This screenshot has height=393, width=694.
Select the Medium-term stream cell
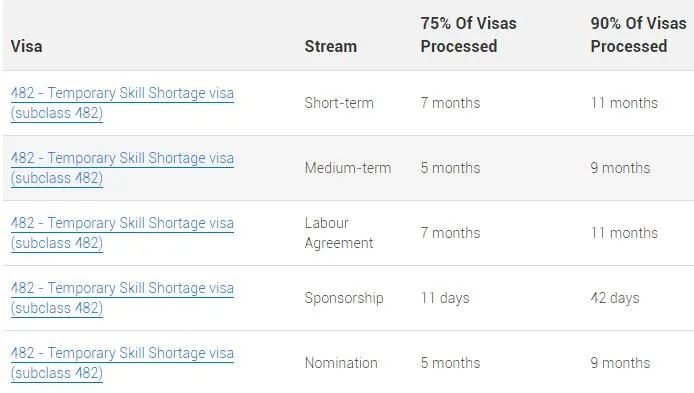coord(348,168)
